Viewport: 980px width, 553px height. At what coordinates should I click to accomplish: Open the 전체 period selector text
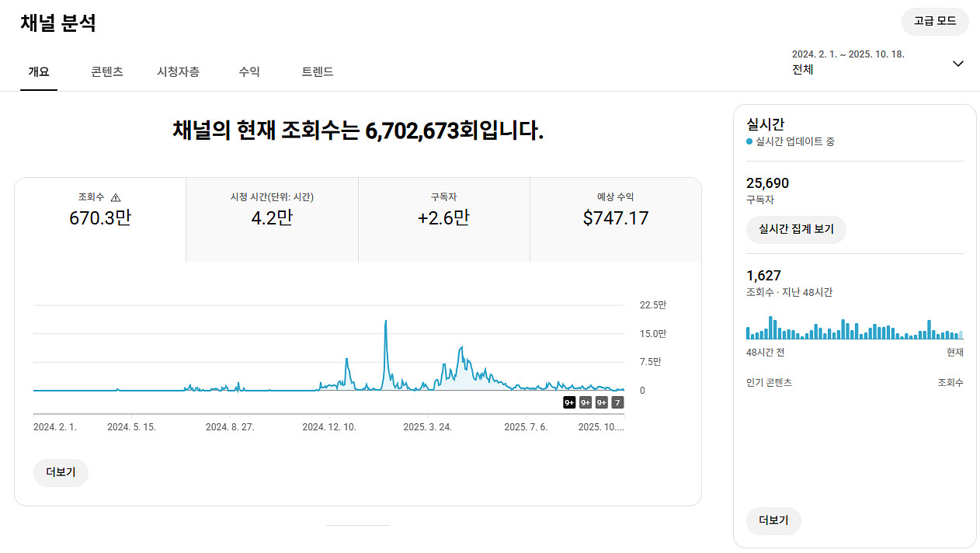[x=803, y=69]
